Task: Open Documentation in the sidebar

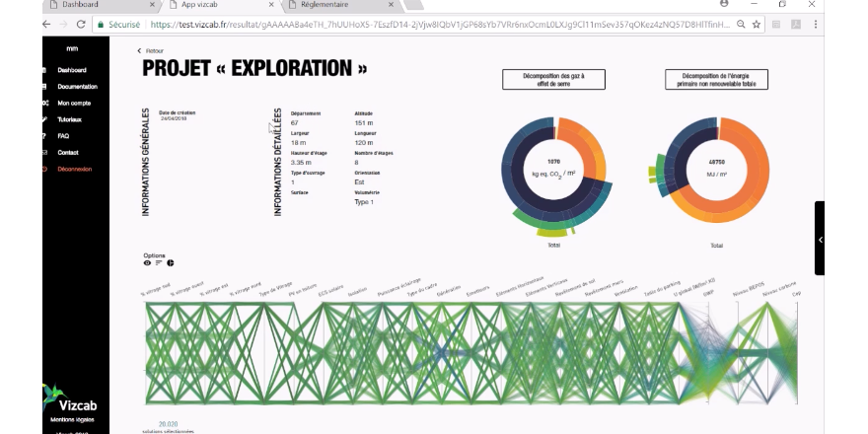Action: click(x=78, y=87)
